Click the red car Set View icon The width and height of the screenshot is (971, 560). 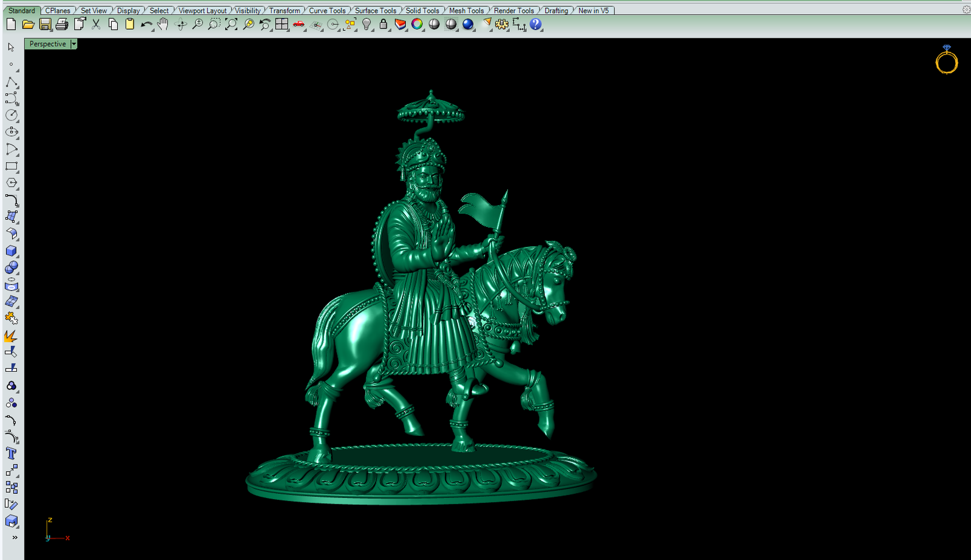tap(299, 24)
